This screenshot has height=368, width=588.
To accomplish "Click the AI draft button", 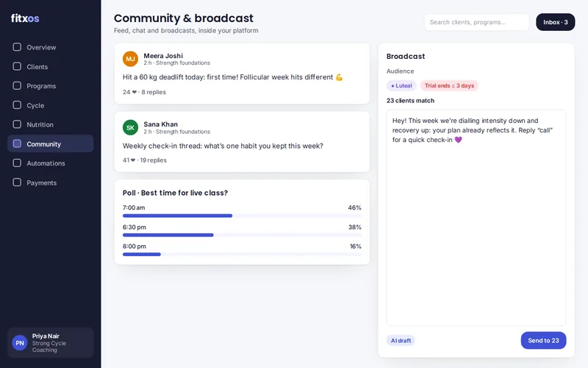I will click(x=401, y=341).
